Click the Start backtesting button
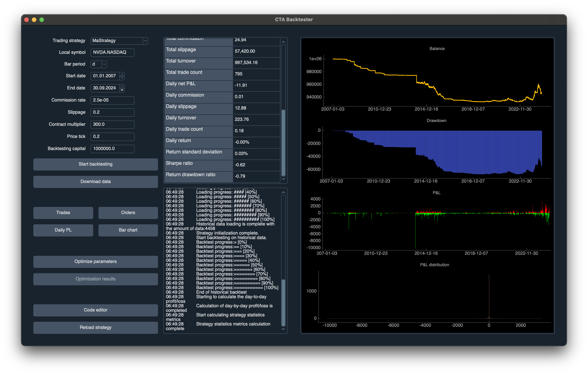This screenshot has width=588, height=374. coord(95,164)
